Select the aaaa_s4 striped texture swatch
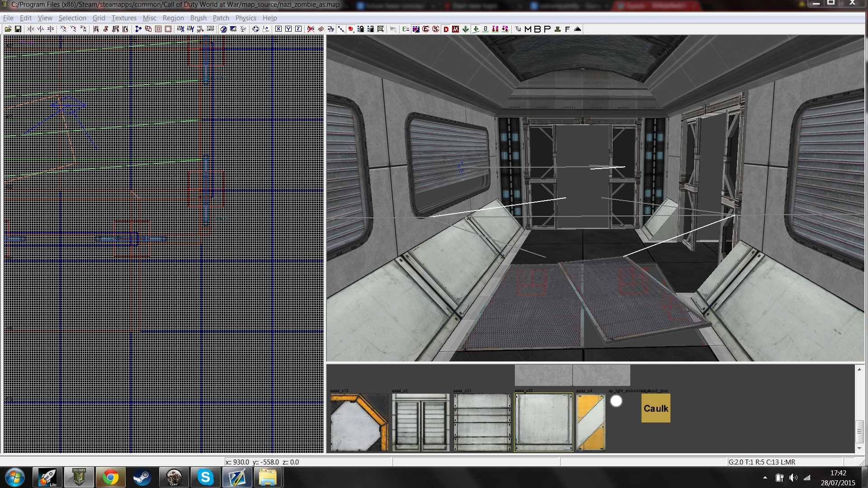This screenshot has width=868, height=488. click(x=590, y=422)
